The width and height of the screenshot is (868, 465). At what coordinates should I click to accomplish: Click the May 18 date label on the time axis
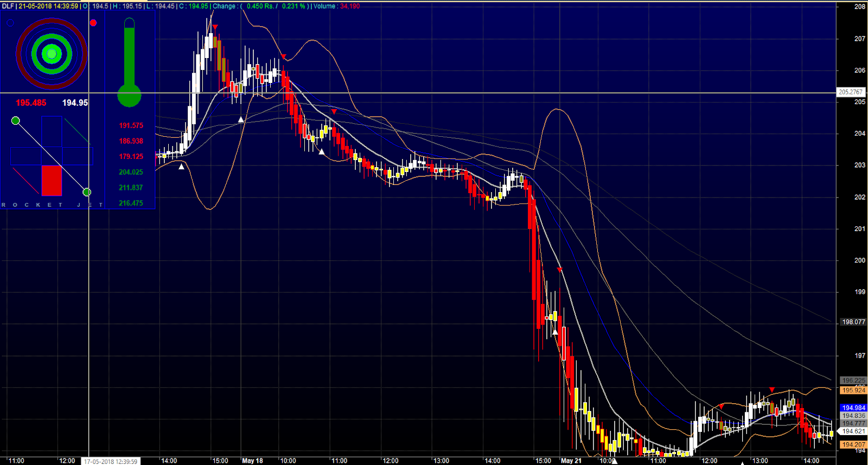[x=252, y=461]
